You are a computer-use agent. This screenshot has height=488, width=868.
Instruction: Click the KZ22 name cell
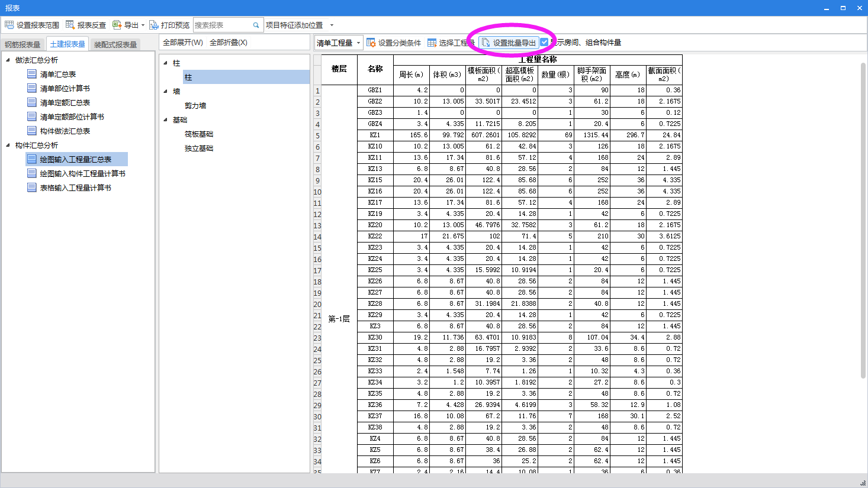(375, 236)
